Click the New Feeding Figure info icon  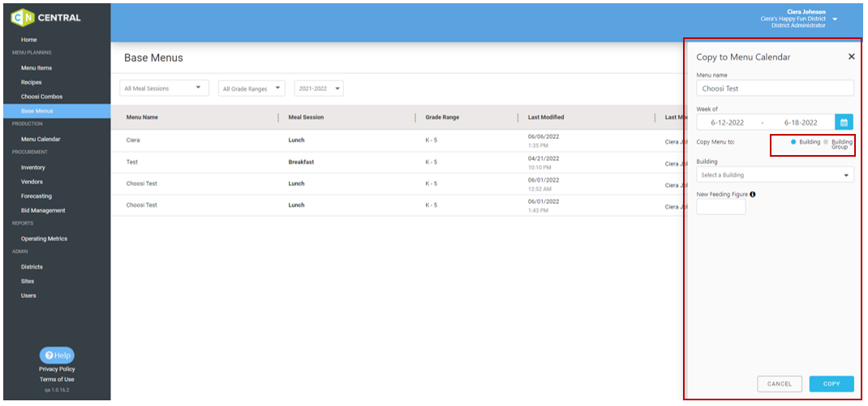(753, 194)
